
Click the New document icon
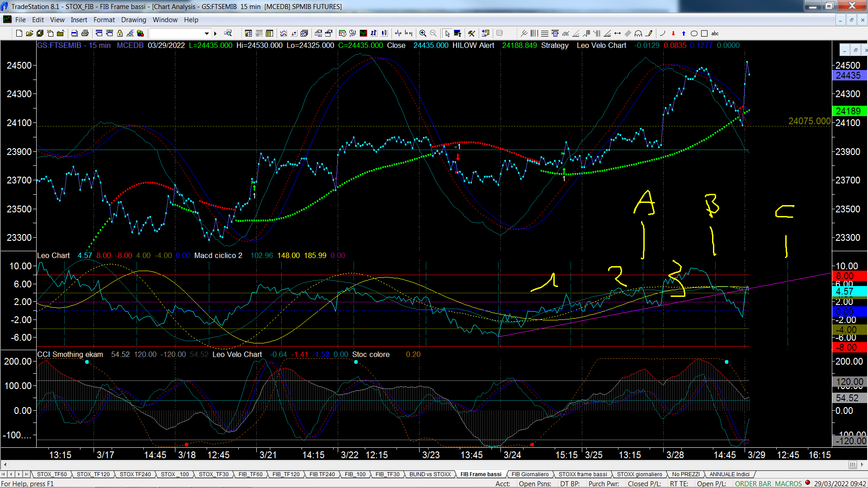19,33
